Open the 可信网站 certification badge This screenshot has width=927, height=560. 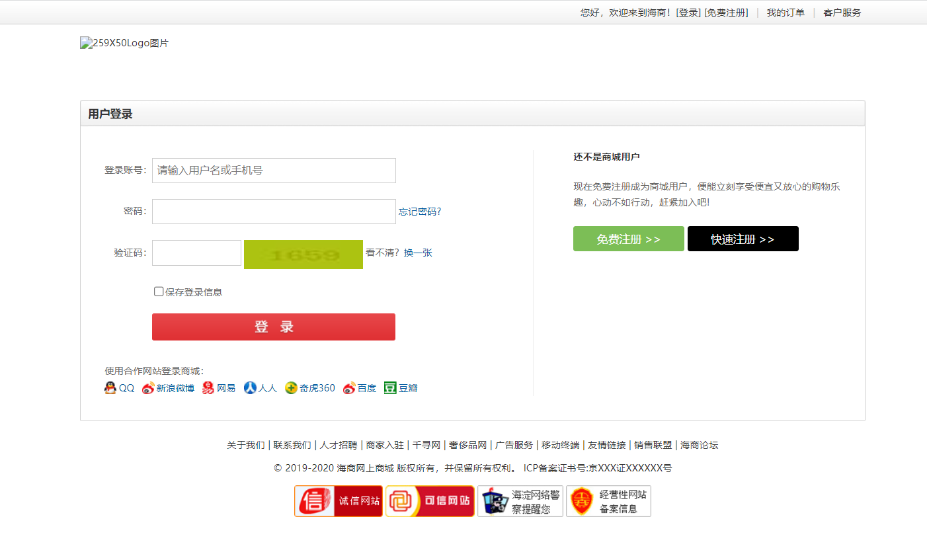pyautogui.click(x=430, y=501)
